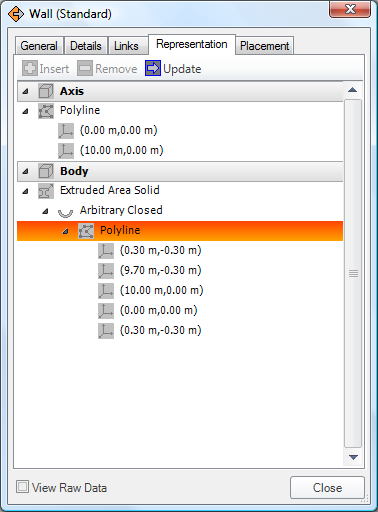Open the General tab
Screen dimensions: 378x512
(39, 46)
